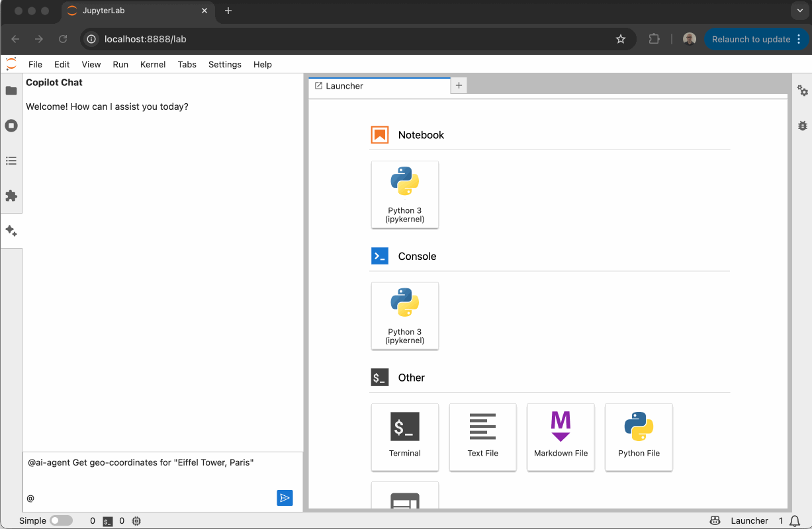The image size is (812, 529).
Task: Create a new Python File
Action: pos(639,437)
